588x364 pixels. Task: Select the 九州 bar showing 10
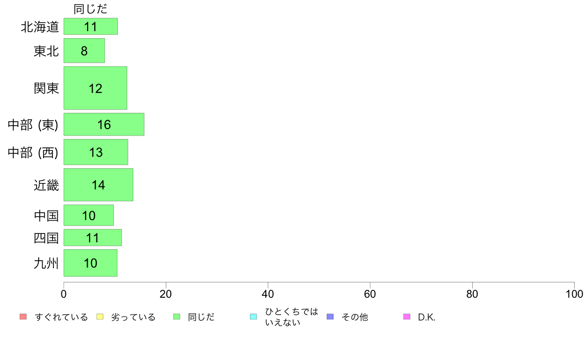(x=91, y=263)
